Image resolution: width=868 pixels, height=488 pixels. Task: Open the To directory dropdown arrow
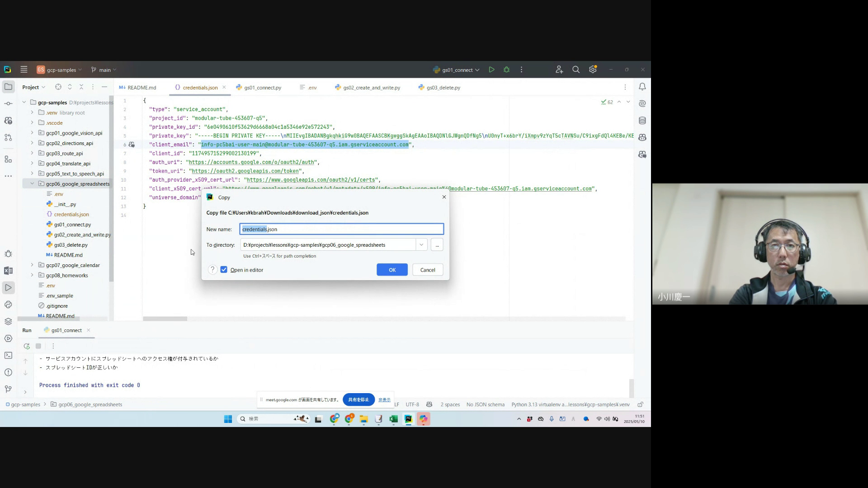(x=421, y=245)
